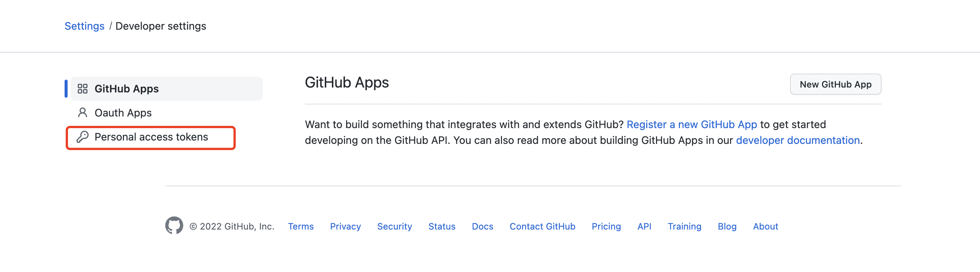Open the Training footer link
The height and width of the screenshot is (272, 980).
[684, 226]
